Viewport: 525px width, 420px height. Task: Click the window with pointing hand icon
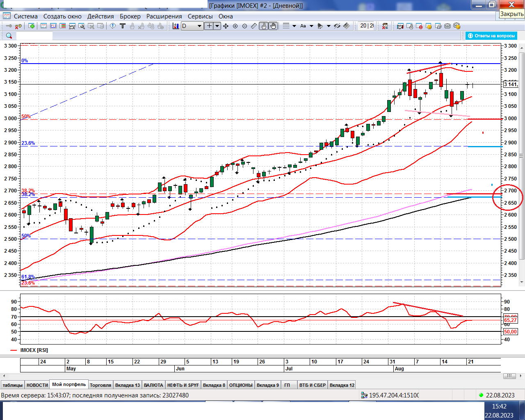click(410, 26)
